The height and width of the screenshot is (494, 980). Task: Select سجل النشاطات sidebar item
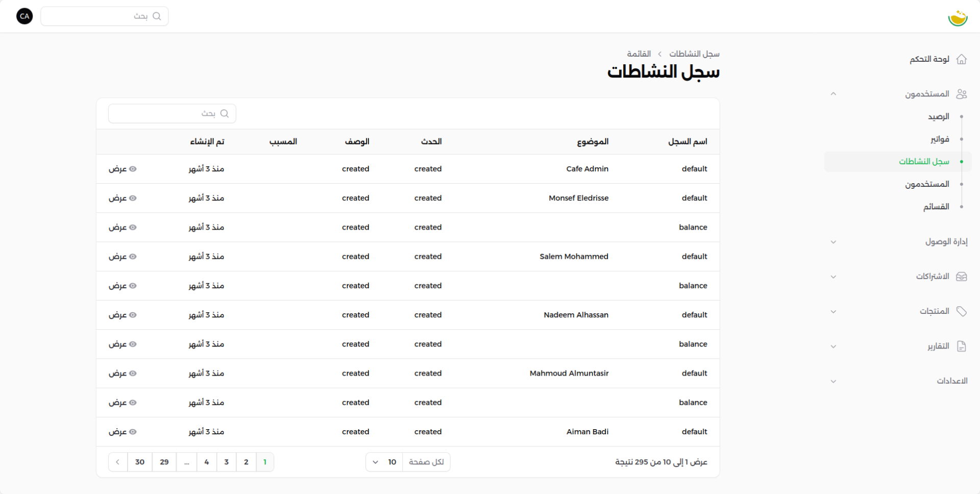click(x=898, y=162)
